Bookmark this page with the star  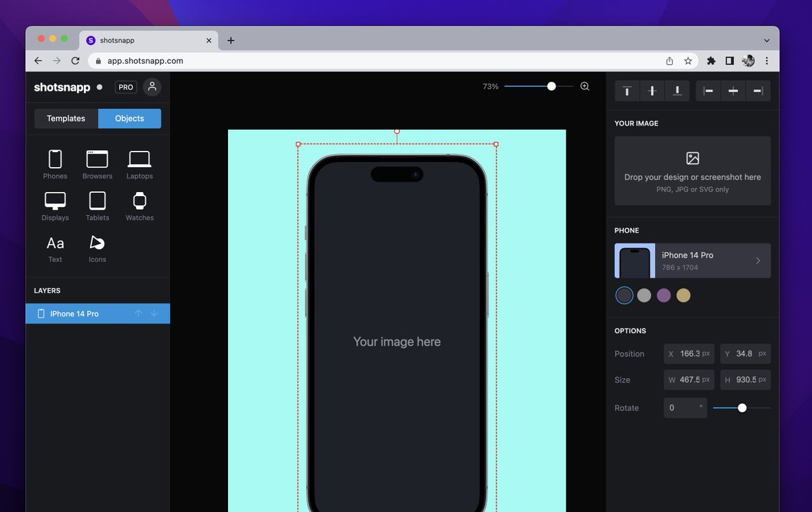(x=688, y=61)
